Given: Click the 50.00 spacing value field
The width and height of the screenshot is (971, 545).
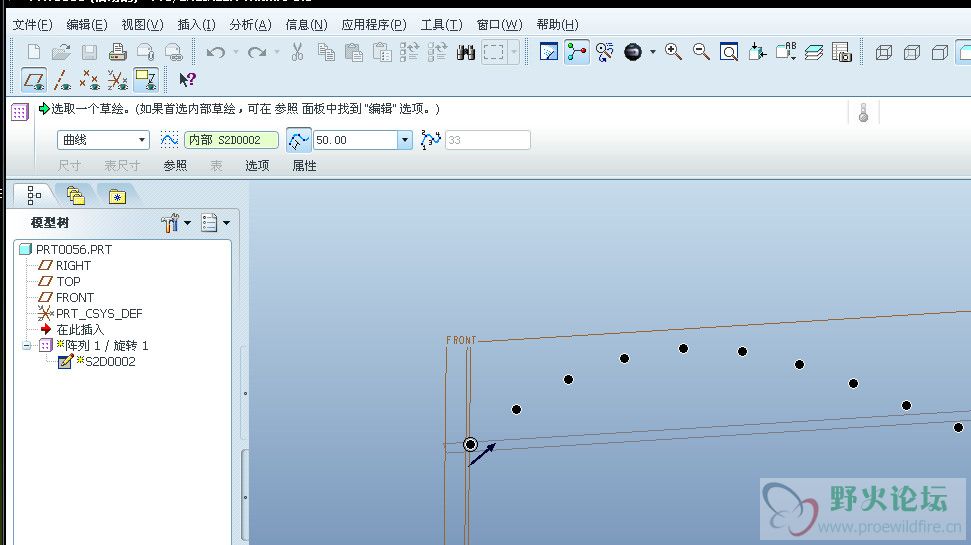Looking at the screenshot, I should click(x=355, y=140).
